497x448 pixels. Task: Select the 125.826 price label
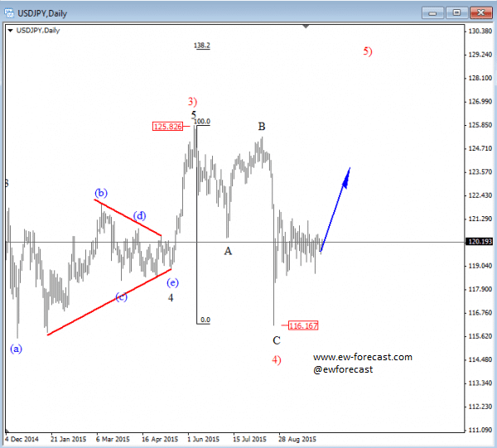167,127
